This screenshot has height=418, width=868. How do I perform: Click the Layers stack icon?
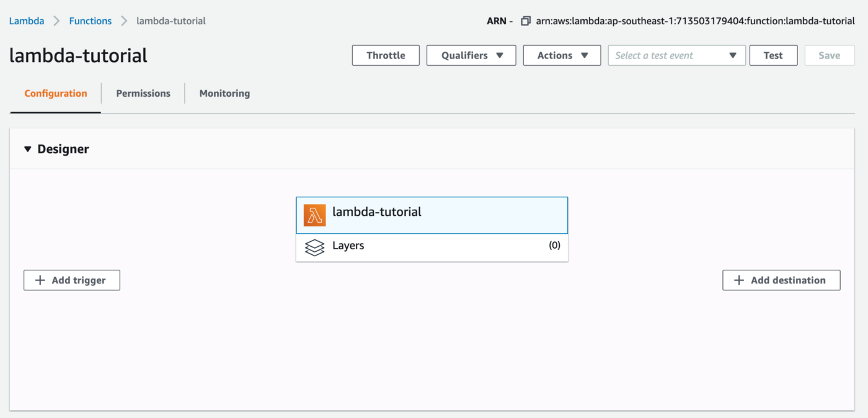pos(315,247)
